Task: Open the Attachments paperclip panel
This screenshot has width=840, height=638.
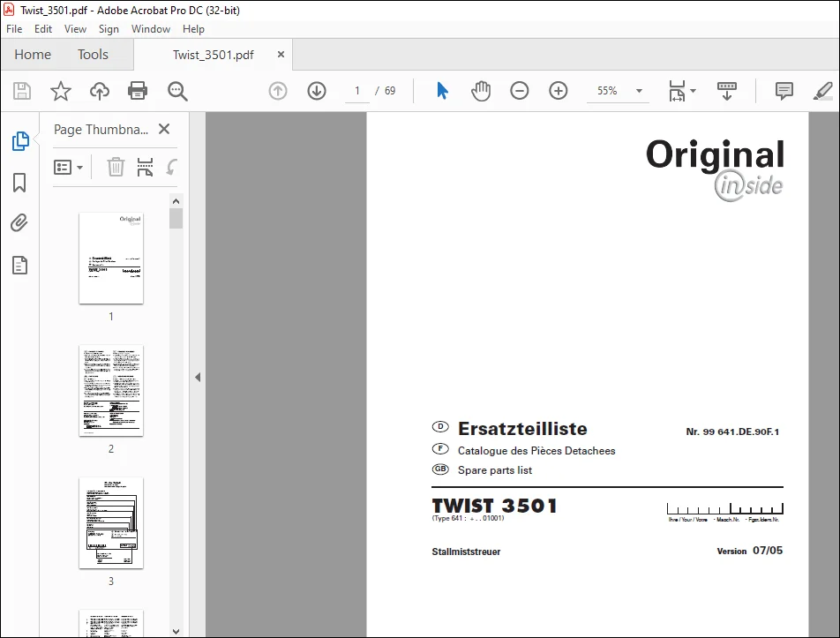Action: pos(19,223)
